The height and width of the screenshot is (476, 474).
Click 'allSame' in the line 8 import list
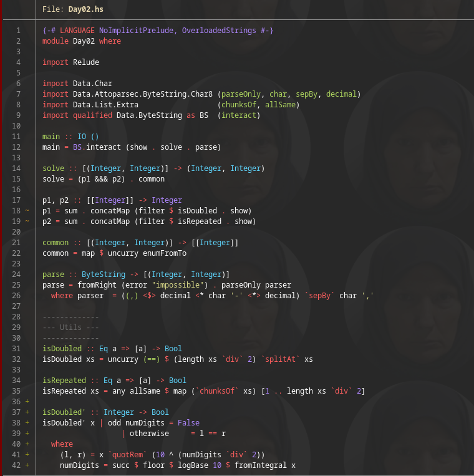point(280,105)
